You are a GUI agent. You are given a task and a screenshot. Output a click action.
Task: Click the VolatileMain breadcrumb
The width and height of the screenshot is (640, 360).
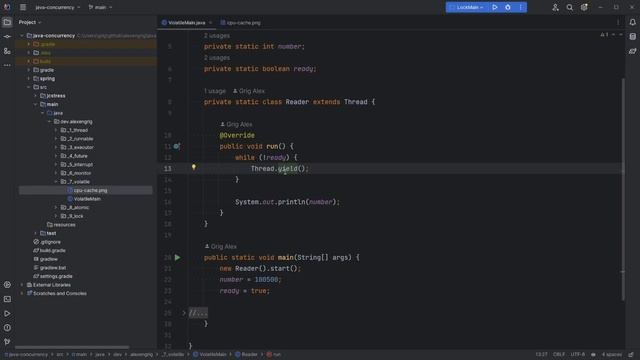[213, 354]
